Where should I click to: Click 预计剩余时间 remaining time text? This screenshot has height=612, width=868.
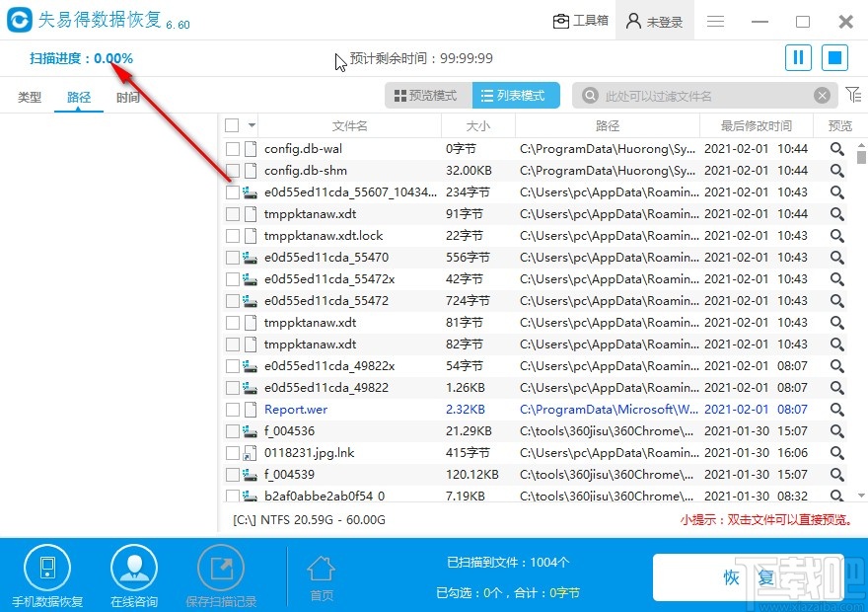tap(421, 58)
